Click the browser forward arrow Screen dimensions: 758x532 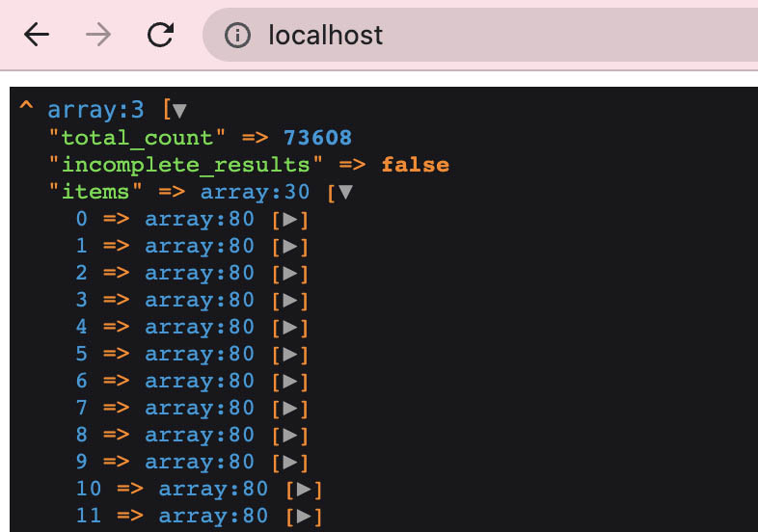[98, 35]
